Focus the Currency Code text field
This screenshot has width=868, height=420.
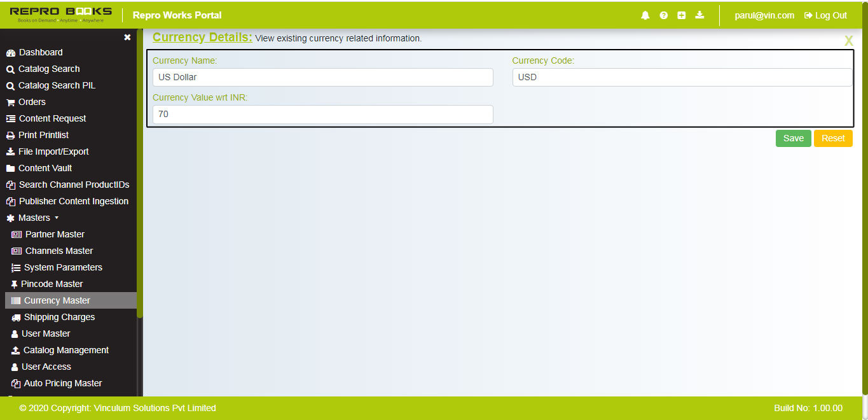pyautogui.click(x=682, y=78)
